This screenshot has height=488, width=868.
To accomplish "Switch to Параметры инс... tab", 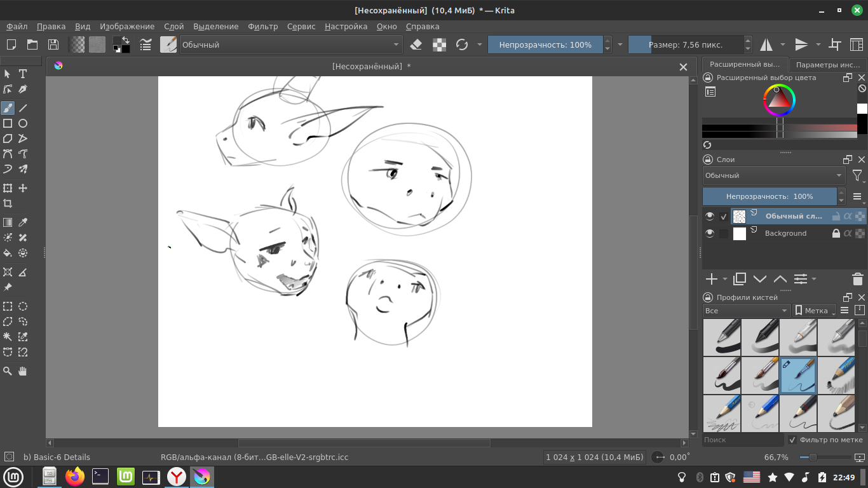I will 828,64.
